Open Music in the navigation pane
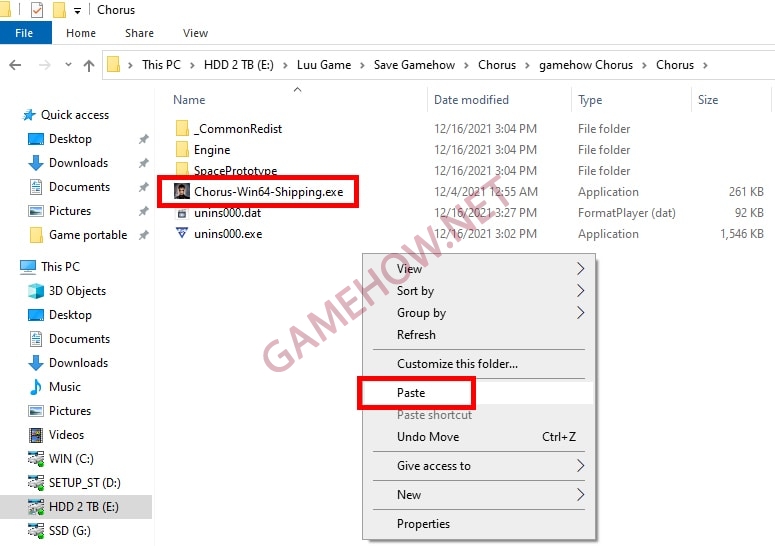 tap(64, 387)
